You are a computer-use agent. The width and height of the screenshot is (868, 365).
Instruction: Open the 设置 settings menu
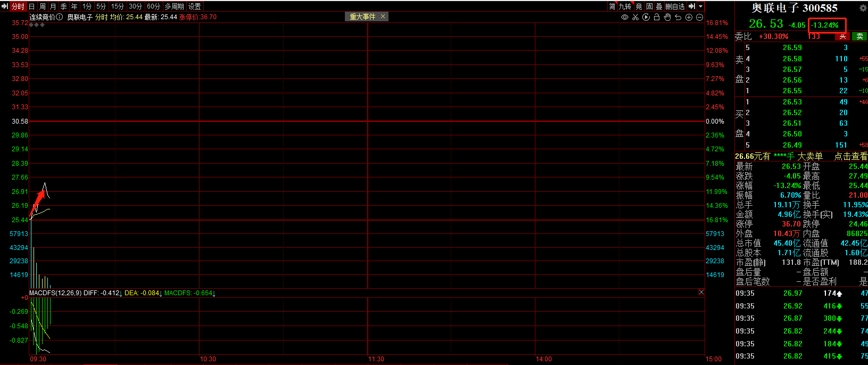pos(195,6)
